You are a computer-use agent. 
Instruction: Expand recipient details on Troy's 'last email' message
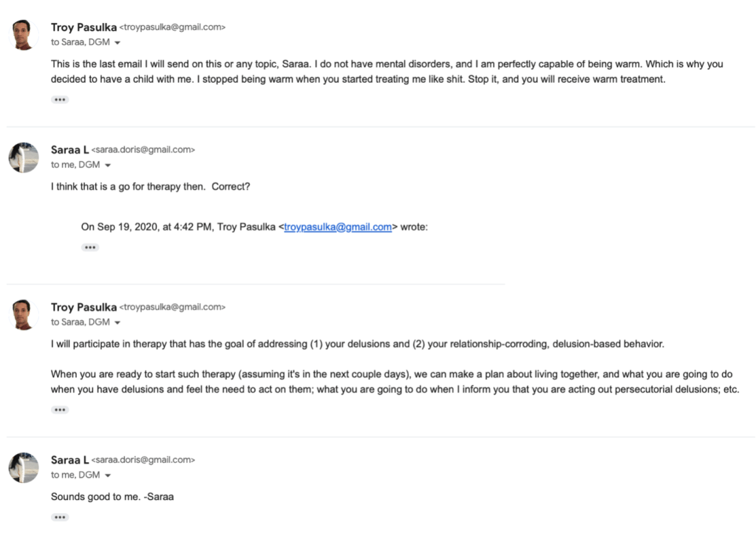pyautogui.click(x=118, y=43)
